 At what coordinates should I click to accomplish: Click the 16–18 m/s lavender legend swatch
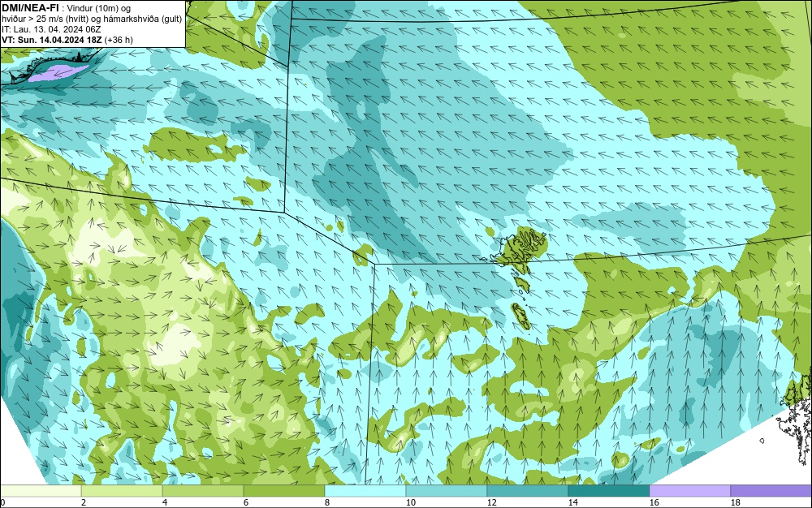(x=689, y=491)
